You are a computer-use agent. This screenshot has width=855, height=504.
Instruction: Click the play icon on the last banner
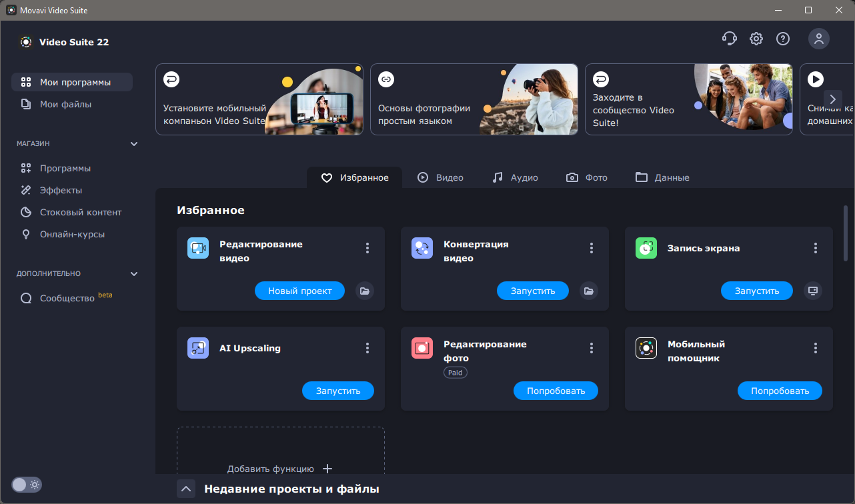(x=815, y=79)
